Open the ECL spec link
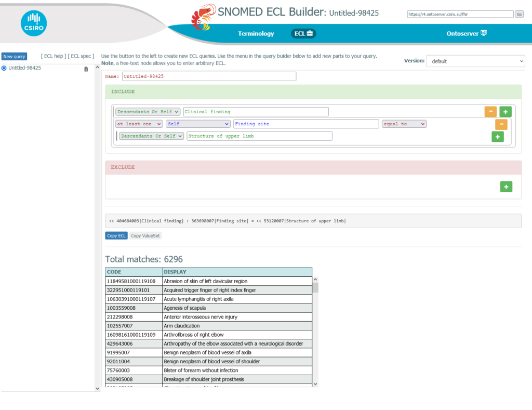 (81, 56)
